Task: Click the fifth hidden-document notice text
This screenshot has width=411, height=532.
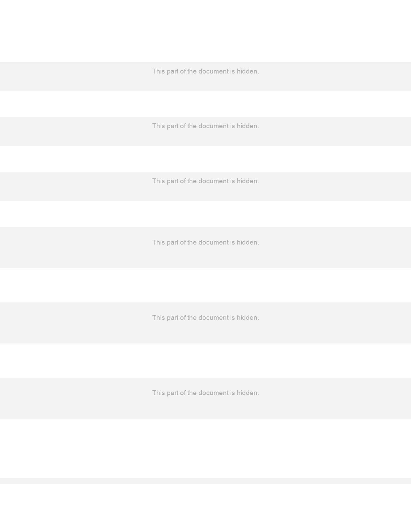Action: click(x=205, y=318)
